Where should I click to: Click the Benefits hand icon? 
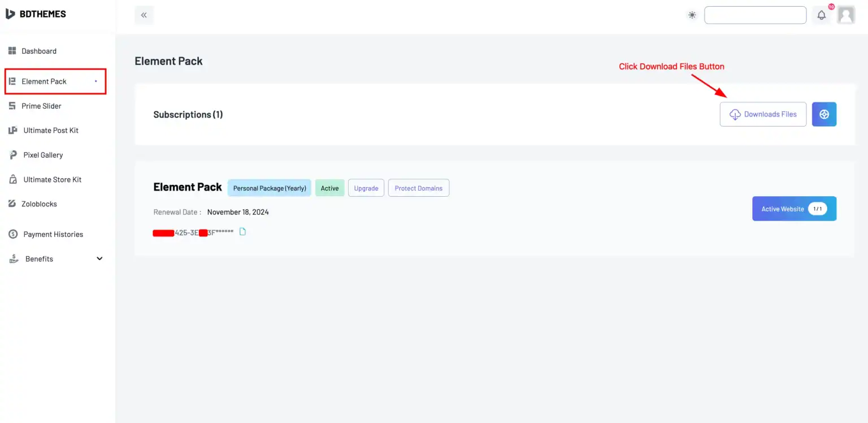pyautogui.click(x=14, y=259)
